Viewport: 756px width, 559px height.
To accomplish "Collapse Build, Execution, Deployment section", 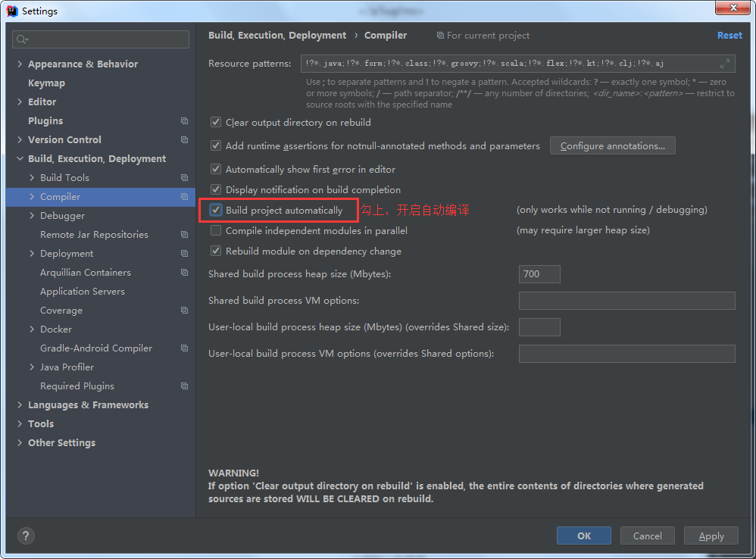I will (20, 158).
